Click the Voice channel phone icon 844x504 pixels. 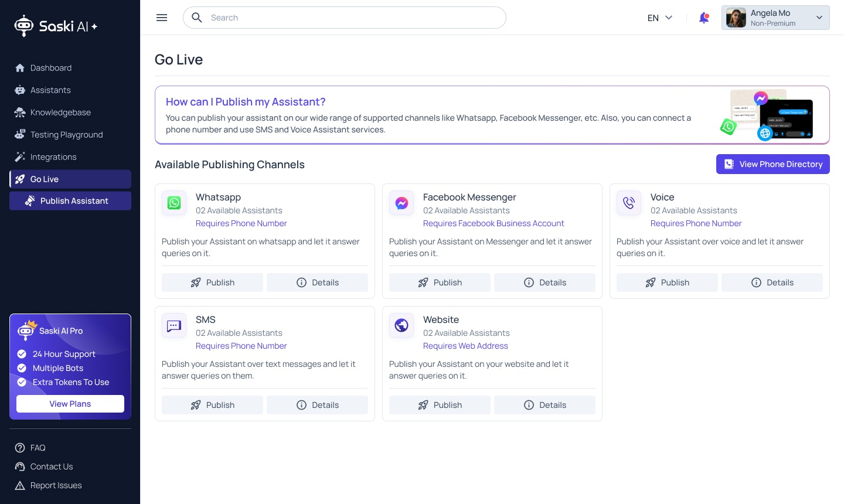click(x=629, y=203)
